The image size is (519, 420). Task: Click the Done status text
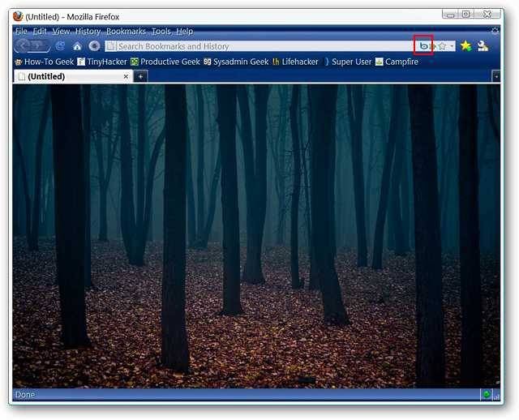pyautogui.click(x=25, y=395)
